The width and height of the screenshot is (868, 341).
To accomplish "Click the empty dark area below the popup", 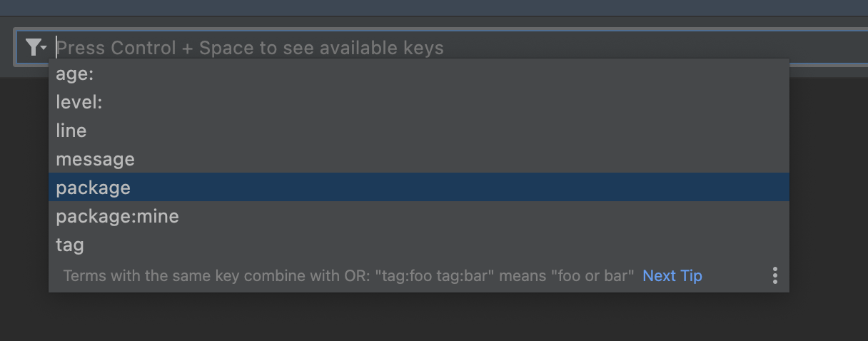I will [428, 317].
